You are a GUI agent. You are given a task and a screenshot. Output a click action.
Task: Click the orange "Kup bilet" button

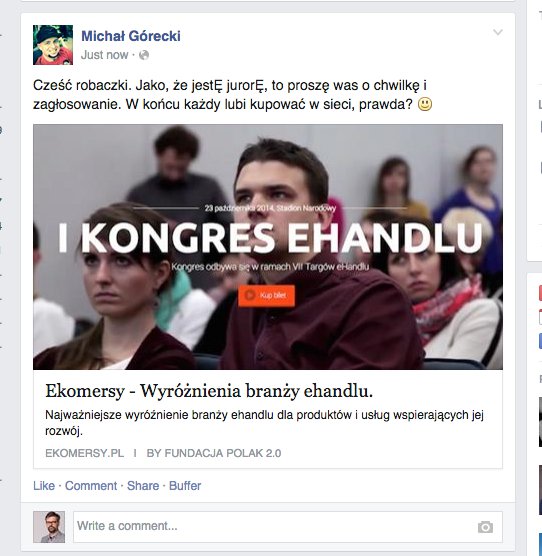click(266, 295)
